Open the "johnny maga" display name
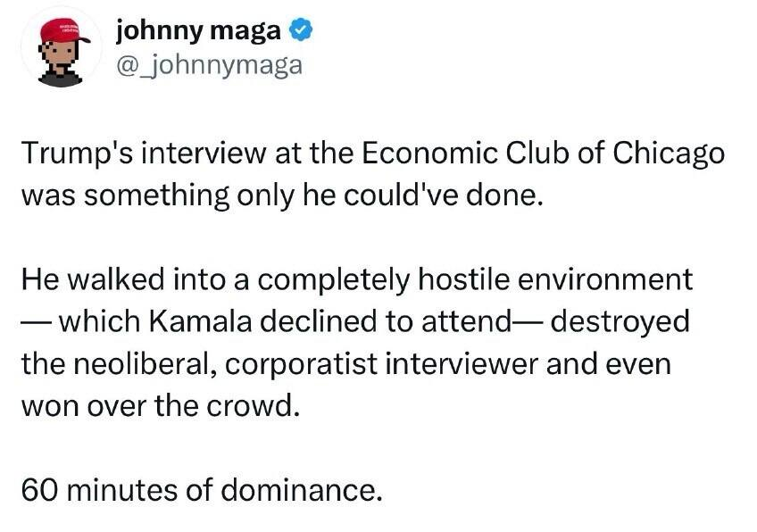The width and height of the screenshot is (757, 532). pos(200,33)
